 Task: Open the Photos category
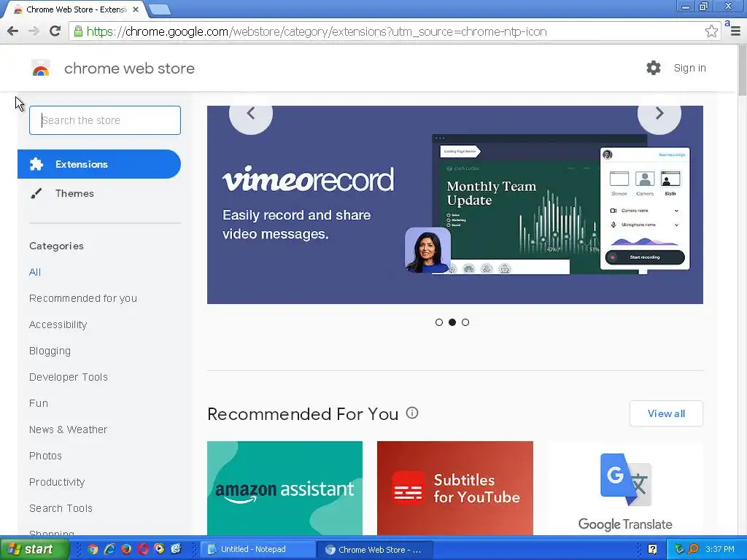pyautogui.click(x=45, y=455)
